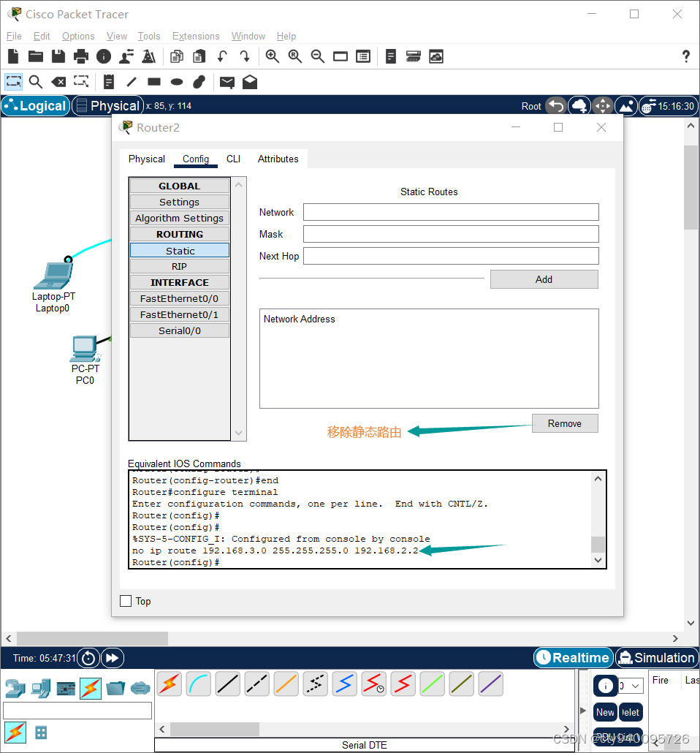This screenshot has width=700, height=753.
Task: Open the Tools menu
Action: pyautogui.click(x=149, y=36)
